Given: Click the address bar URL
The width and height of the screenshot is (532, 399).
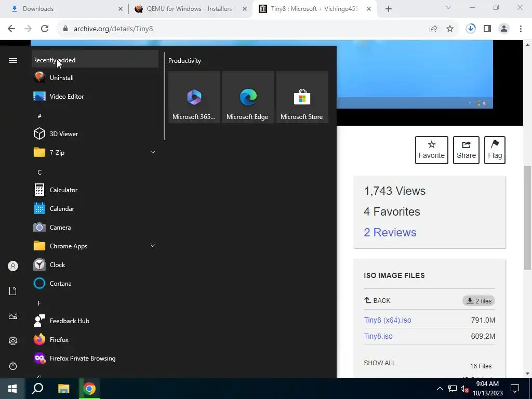Looking at the screenshot, I should pyautogui.click(x=113, y=29).
